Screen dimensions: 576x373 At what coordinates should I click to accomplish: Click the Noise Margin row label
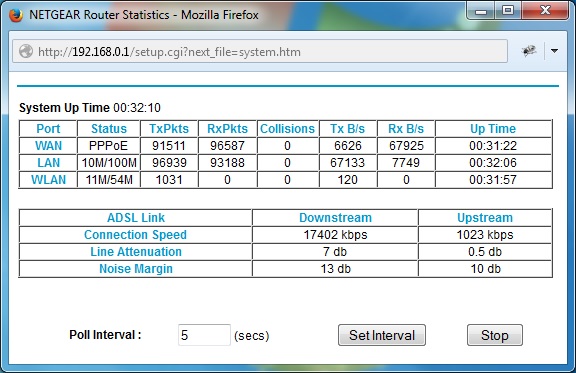tap(136, 269)
